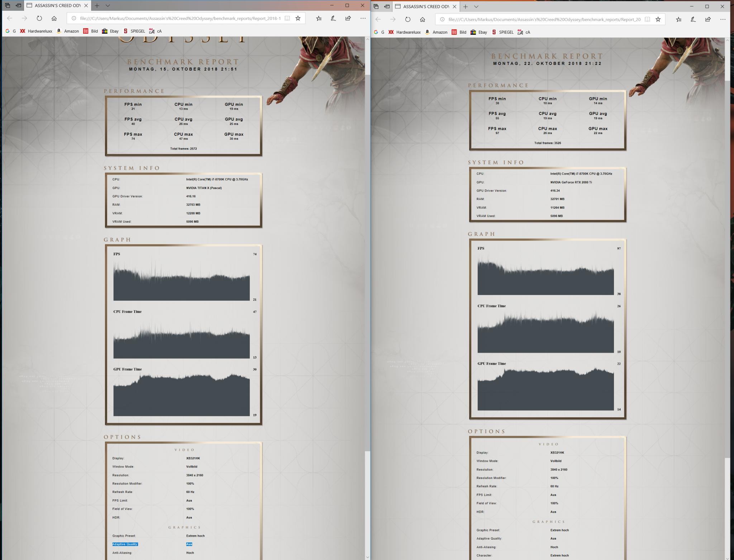Click tabs set aside icon in left window
Image resolution: width=734 pixels, height=560 pixels.
(7, 5)
